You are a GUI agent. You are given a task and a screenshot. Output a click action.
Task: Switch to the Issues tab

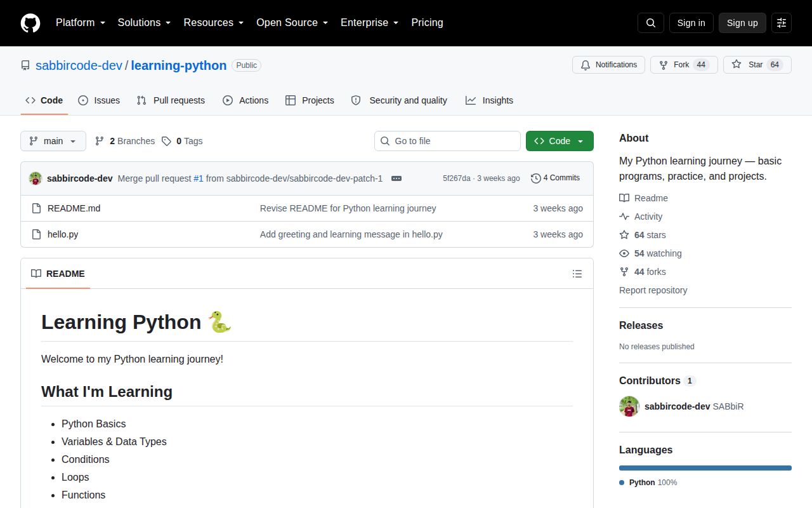99,100
